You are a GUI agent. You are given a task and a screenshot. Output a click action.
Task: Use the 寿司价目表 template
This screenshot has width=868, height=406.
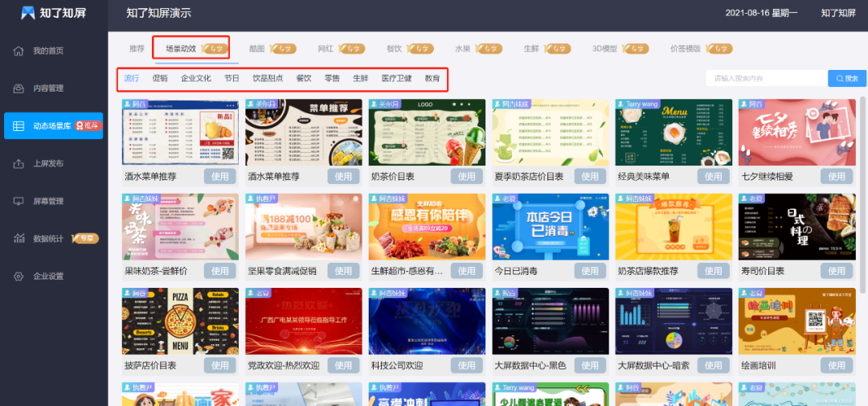click(x=837, y=271)
